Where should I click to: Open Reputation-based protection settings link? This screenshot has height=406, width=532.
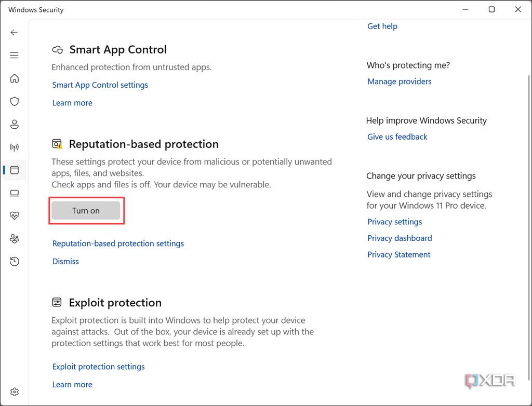coord(118,243)
